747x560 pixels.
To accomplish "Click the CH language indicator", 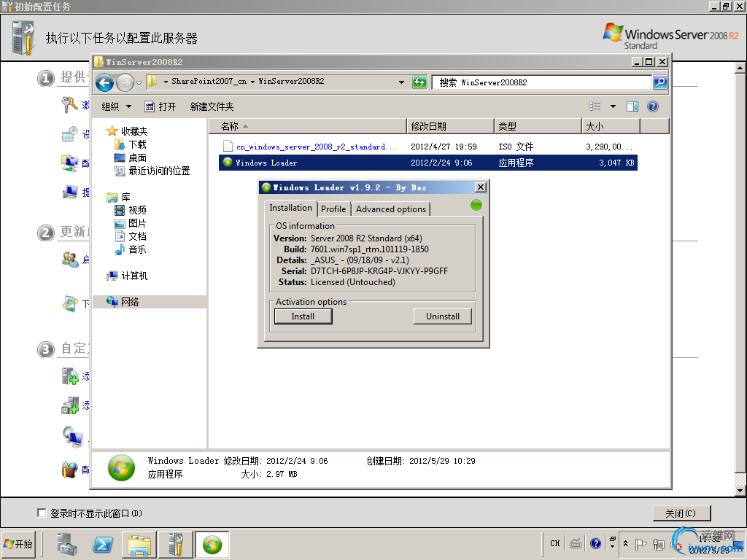I will click(x=555, y=543).
